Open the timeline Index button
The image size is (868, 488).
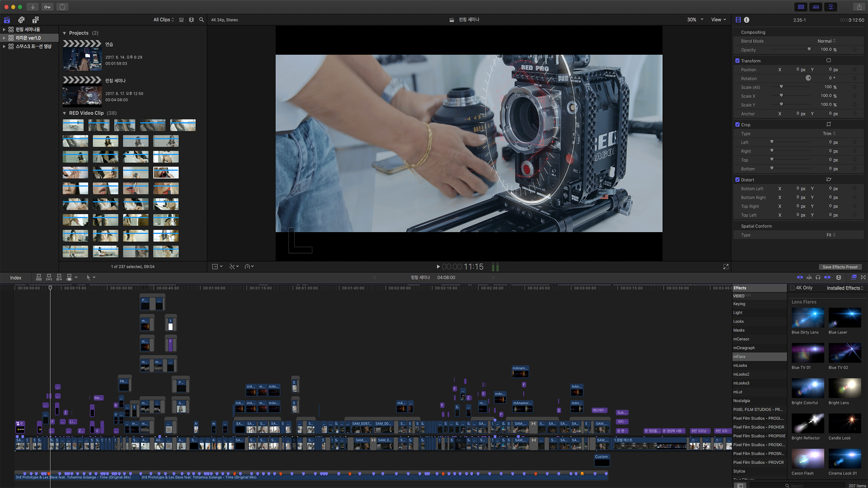point(16,278)
